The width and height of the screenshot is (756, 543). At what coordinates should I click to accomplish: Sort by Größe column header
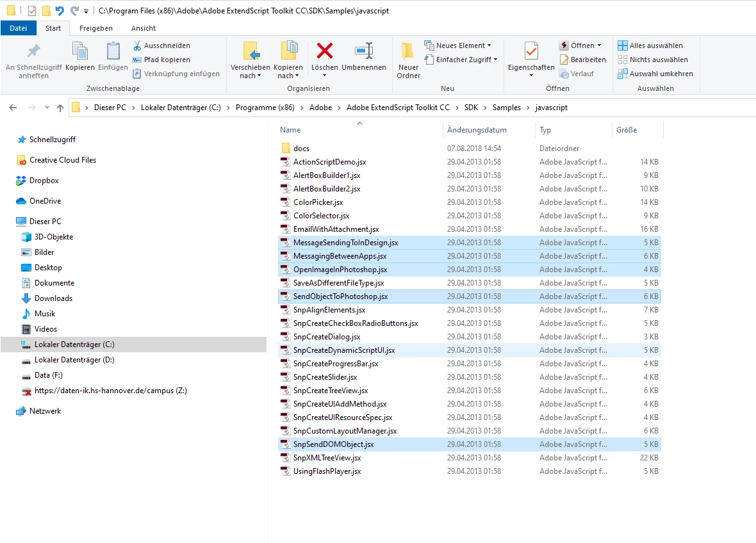coord(637,129)
